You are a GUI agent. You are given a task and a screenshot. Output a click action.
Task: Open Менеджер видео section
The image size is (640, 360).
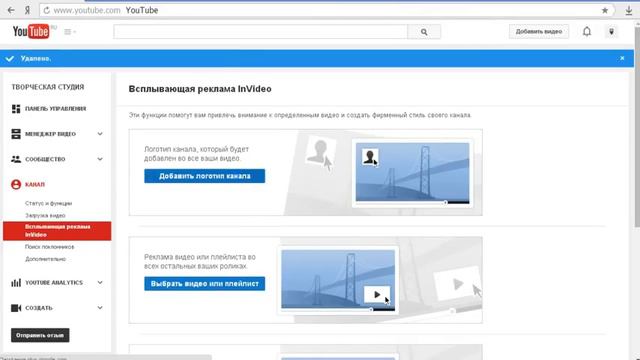point(50,134)
